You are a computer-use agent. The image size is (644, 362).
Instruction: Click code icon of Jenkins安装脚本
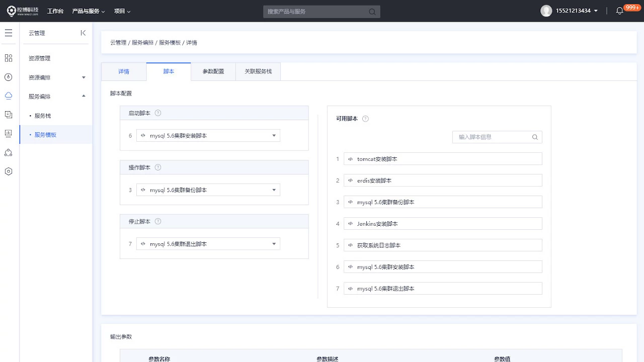pyautogui.click(x=350, y=224)
